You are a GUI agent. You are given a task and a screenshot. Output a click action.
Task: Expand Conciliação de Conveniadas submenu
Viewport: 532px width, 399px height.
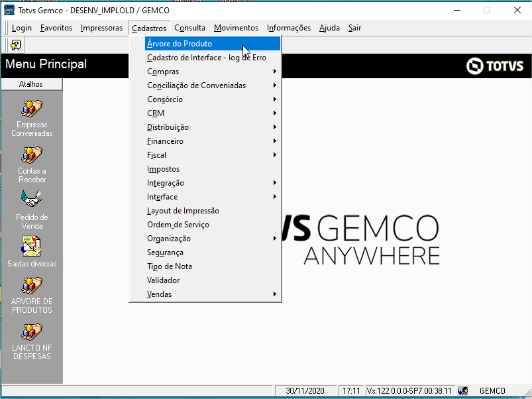[213, 85]
